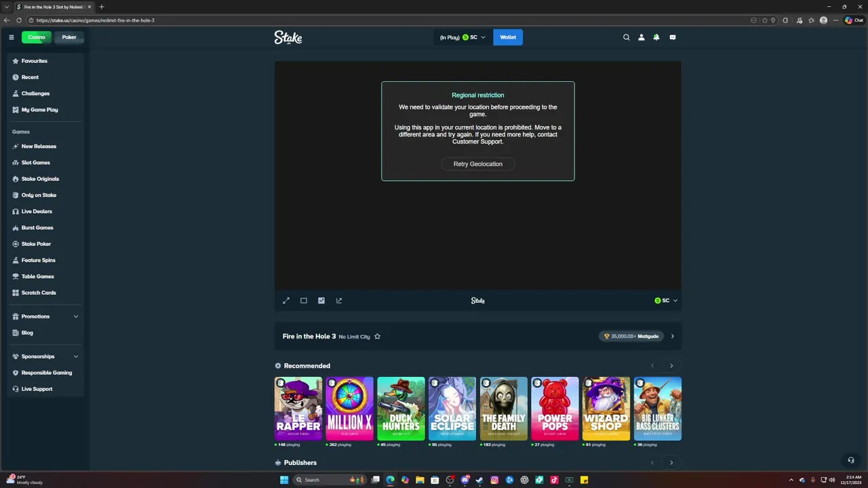Open the ChatGPT app from the taskbar

click(524, 480)
